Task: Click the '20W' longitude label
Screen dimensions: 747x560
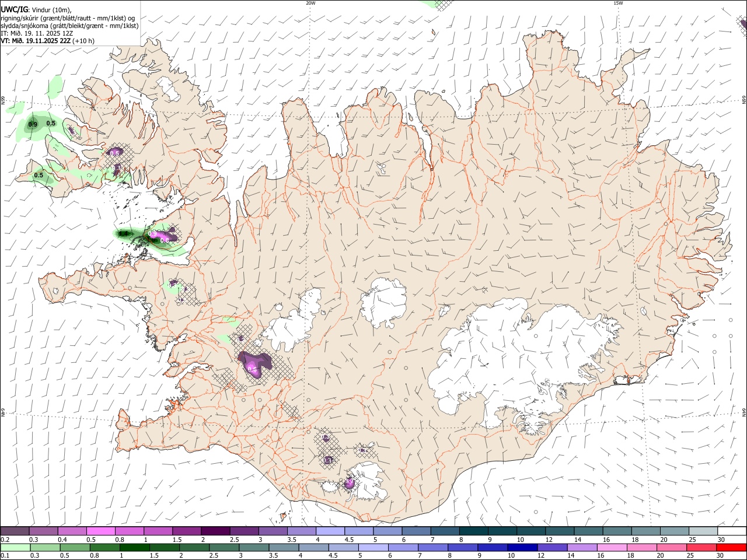Action: click(x=310, y=3)
